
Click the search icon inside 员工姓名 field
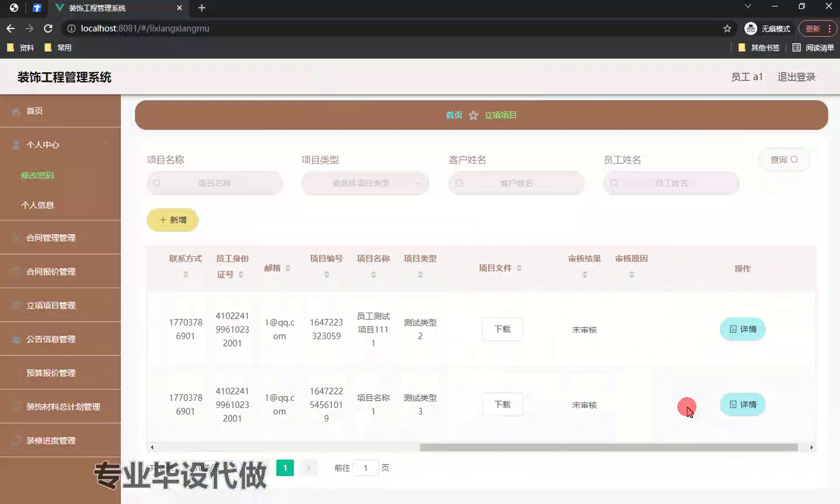(x=614, y=183)
